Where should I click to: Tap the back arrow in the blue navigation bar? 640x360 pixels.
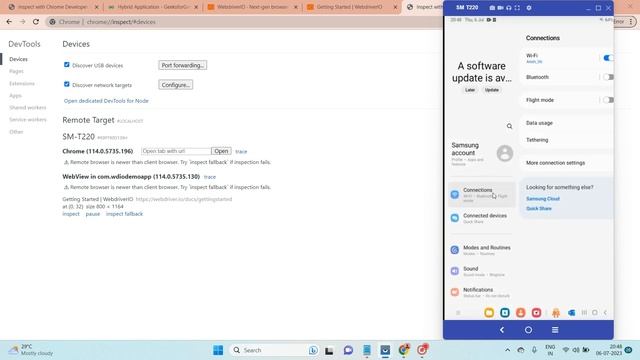point(502,330)
